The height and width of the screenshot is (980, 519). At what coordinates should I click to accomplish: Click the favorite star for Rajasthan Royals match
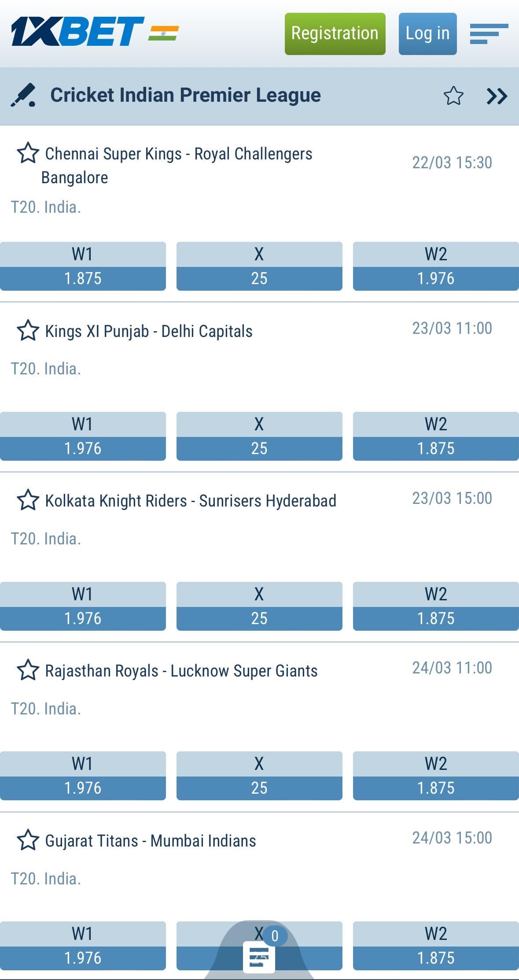point(28,671)
